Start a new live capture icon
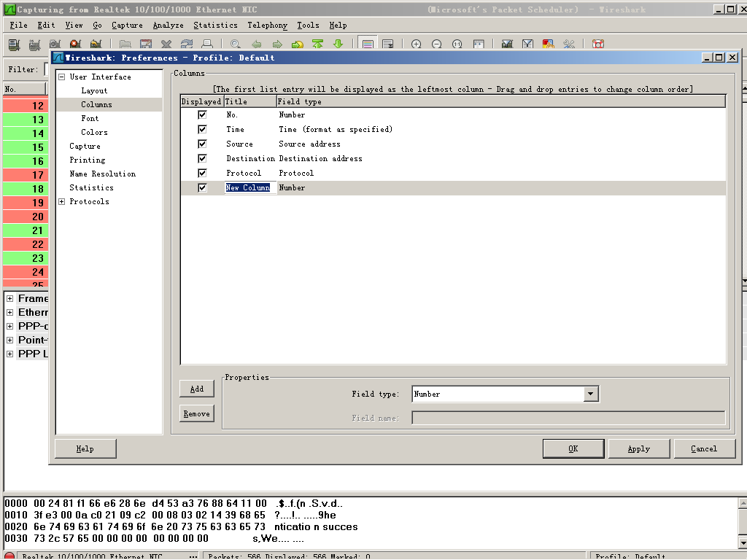 (x=55, y=44)
